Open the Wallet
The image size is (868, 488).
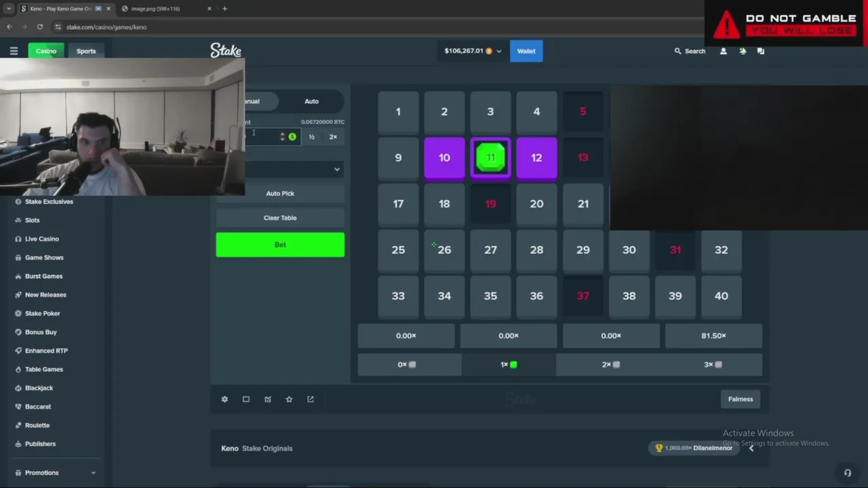coord(526,51)
